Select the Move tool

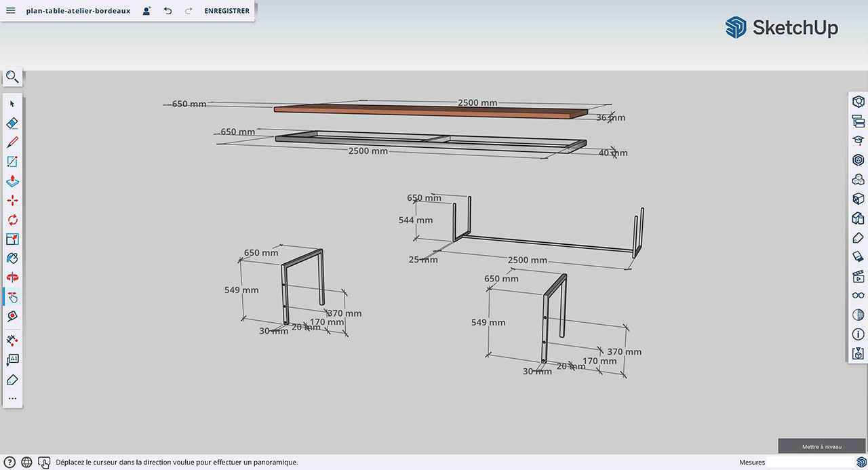click(x=12, y=201)
